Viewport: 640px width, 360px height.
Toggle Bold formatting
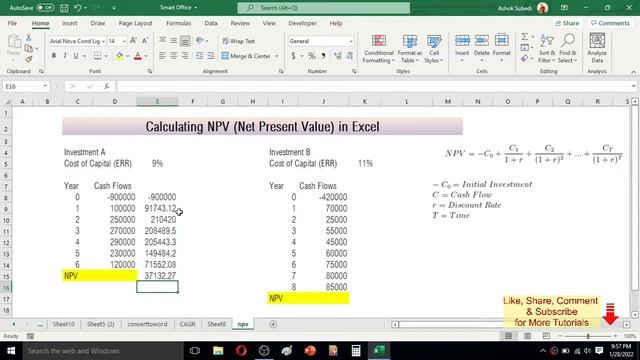click(x=53, y=56)
